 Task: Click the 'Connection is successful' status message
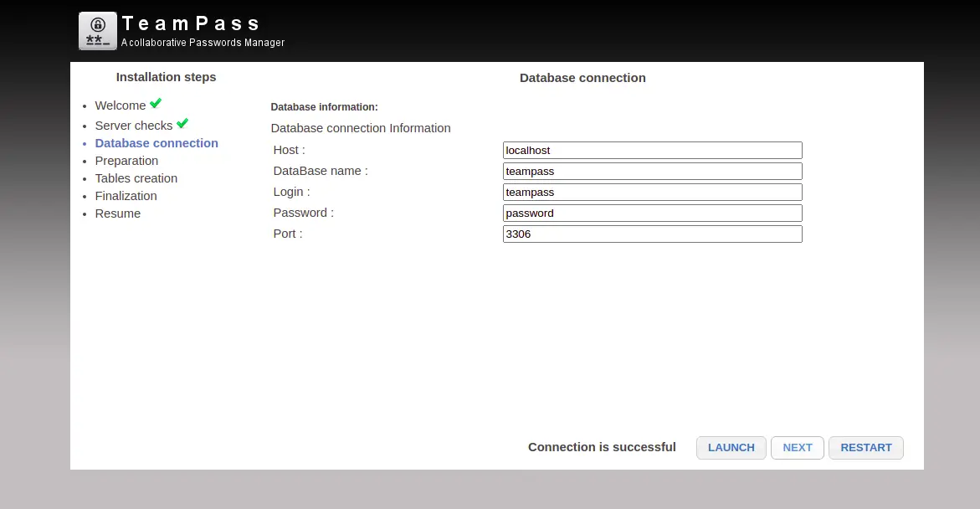pos(602,447)
